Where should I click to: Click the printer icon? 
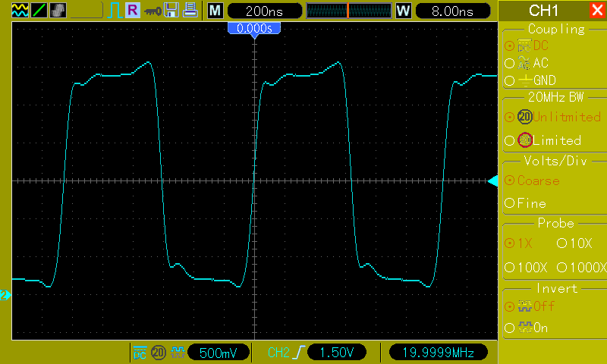coord(190,11)
